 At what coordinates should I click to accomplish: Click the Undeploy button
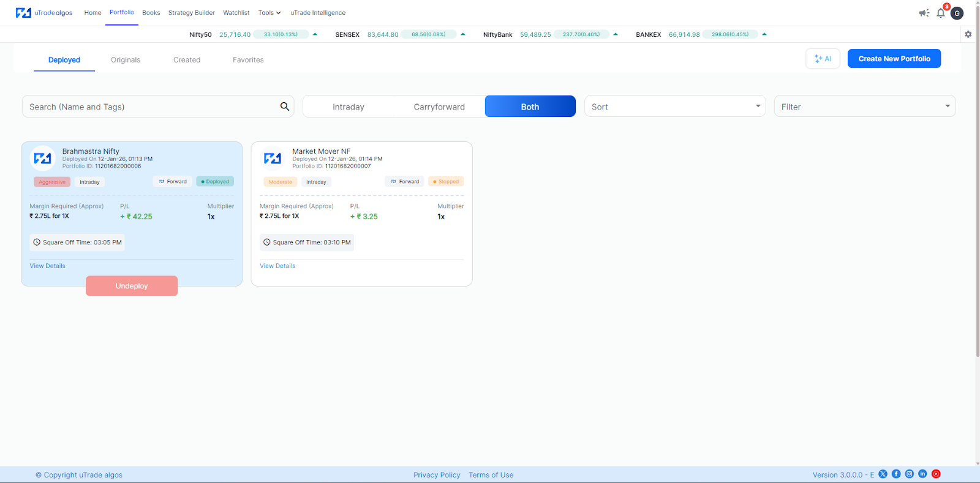click(132, 286)
